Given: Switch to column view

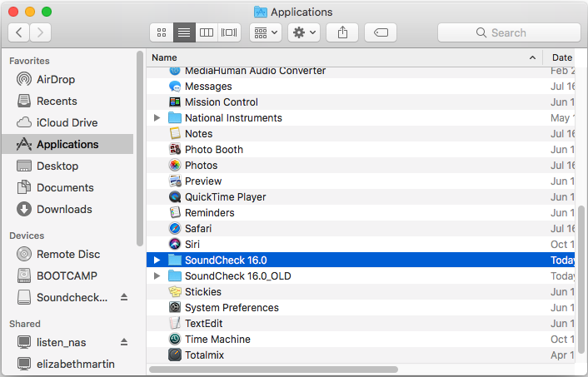Looking at the screenshot, I should tap(207, 32).
